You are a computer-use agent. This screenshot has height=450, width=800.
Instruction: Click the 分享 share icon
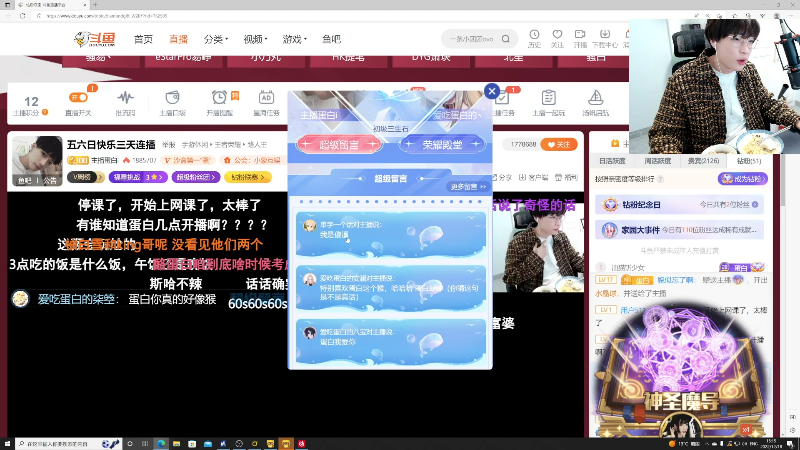[x=502, y=178]
